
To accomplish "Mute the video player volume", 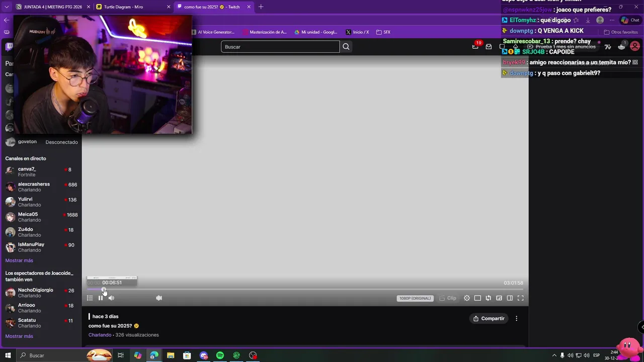I will click(111, 298).
